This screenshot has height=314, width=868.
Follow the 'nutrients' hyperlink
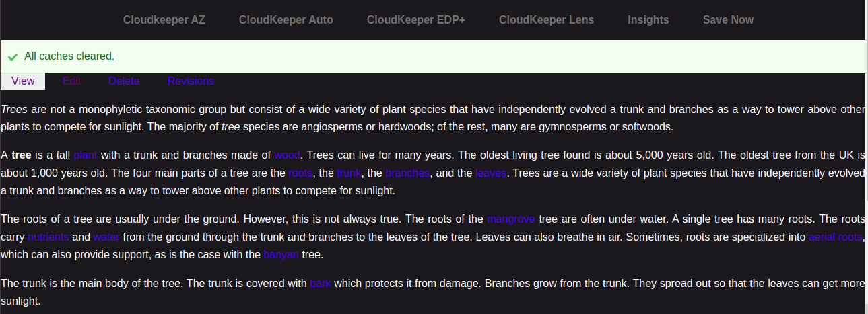click(48, 237)
